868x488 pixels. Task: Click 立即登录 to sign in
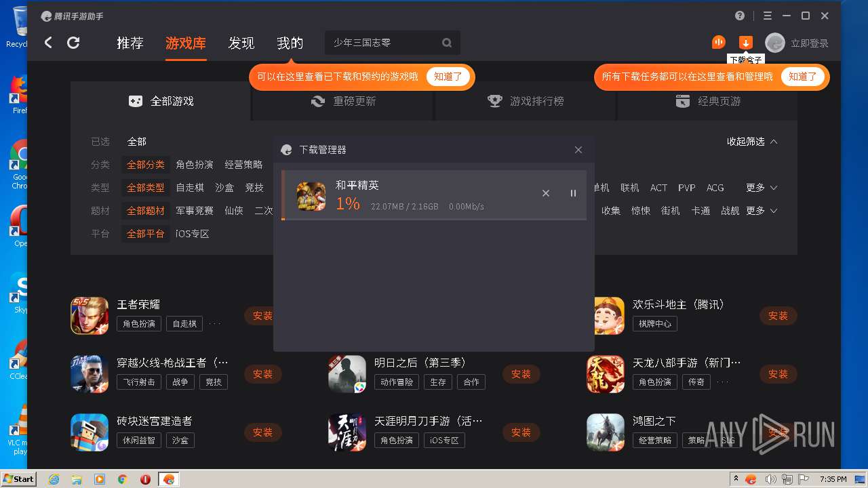coord(810,43)
